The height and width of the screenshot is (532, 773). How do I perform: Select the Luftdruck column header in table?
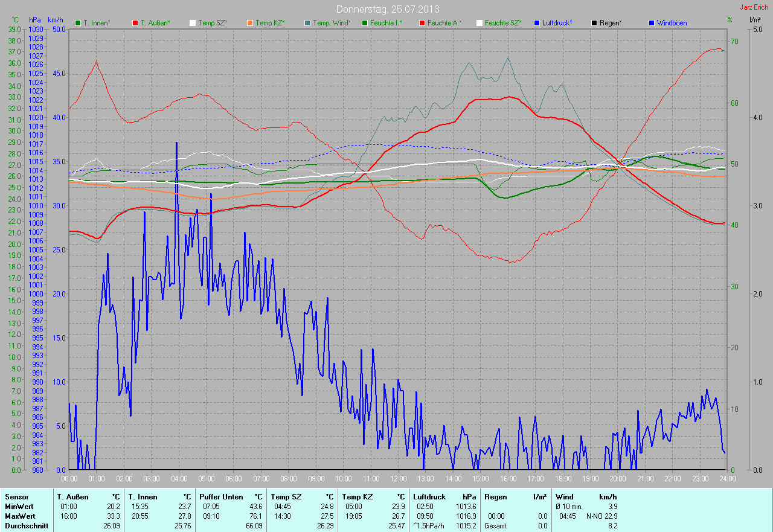pos(429,496)
